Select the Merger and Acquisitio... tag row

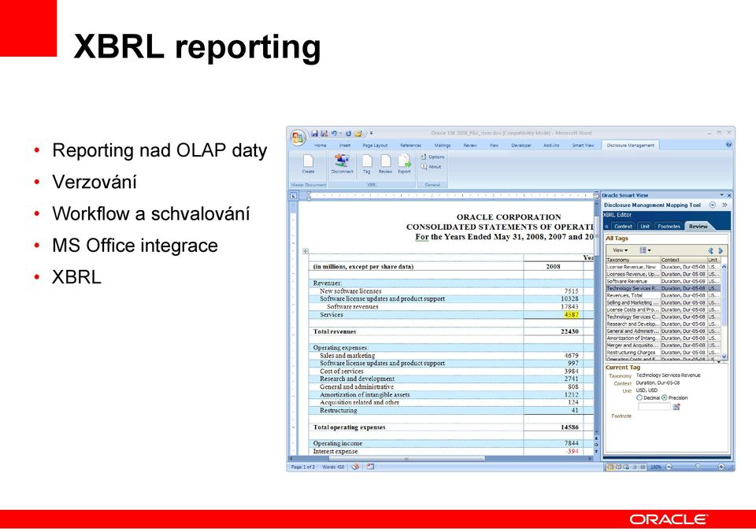(663, 345)
